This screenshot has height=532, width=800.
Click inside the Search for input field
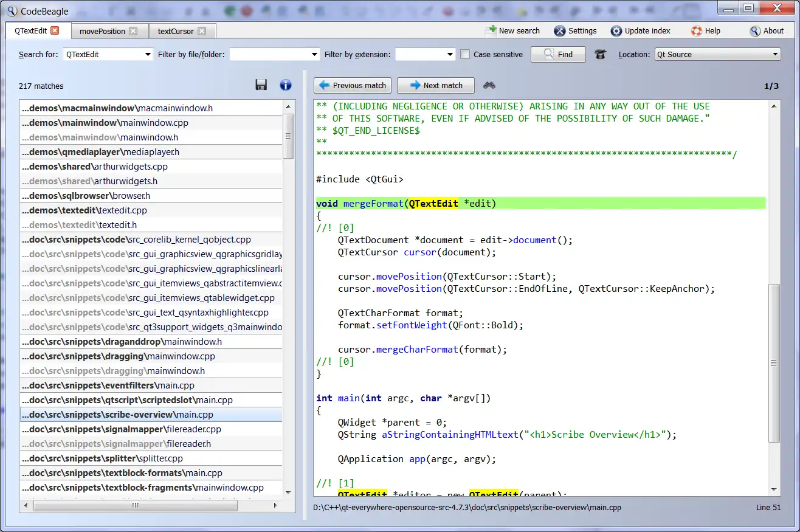(102, 54)
